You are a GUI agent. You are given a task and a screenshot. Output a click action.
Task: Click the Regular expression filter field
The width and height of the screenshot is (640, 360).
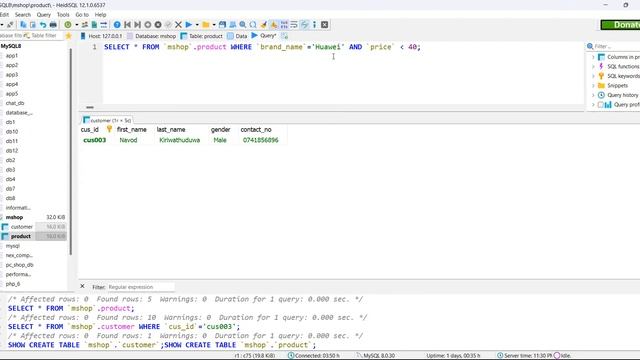tap(141, 287)
